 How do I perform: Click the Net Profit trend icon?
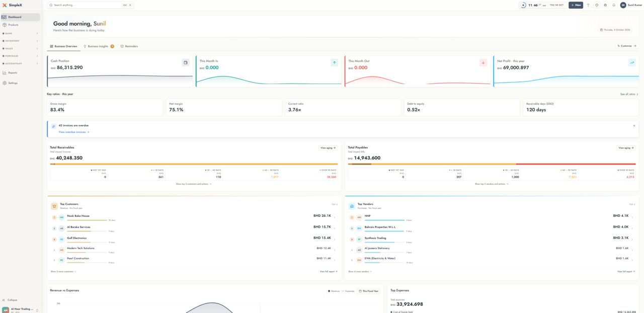(632, 62)
